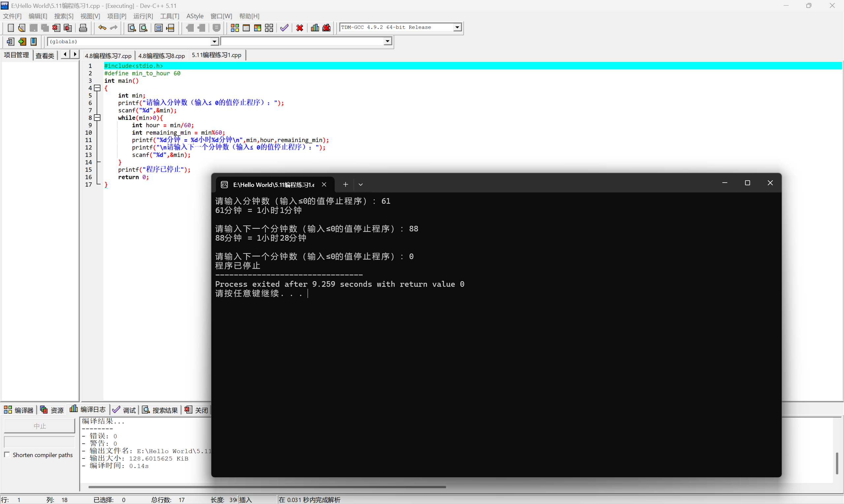Run the program with the run icon
844x504 pixels.
coord(247,28)
